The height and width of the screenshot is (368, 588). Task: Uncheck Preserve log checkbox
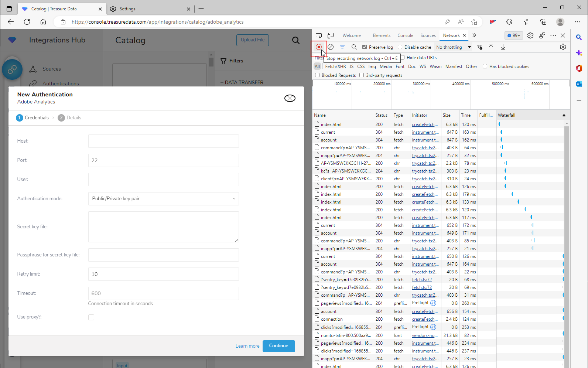365,47
